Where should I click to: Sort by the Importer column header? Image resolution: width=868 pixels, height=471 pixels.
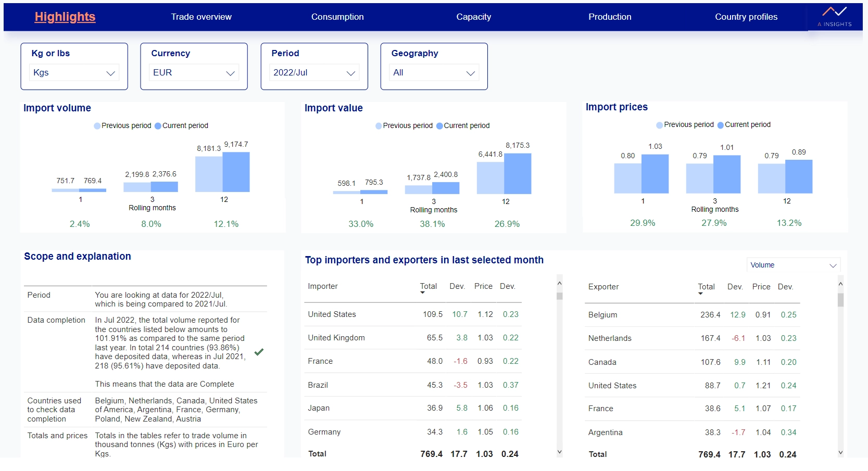(x=323, y=286)
